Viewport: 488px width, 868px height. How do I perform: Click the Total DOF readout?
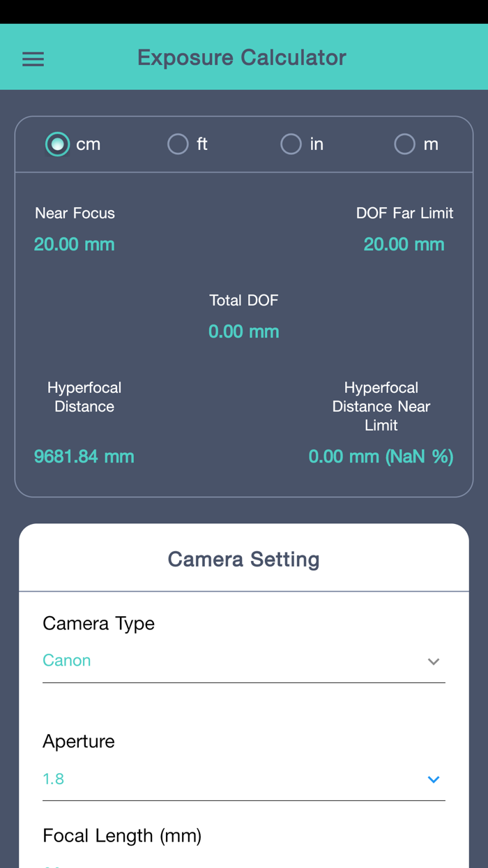[243, 331]
